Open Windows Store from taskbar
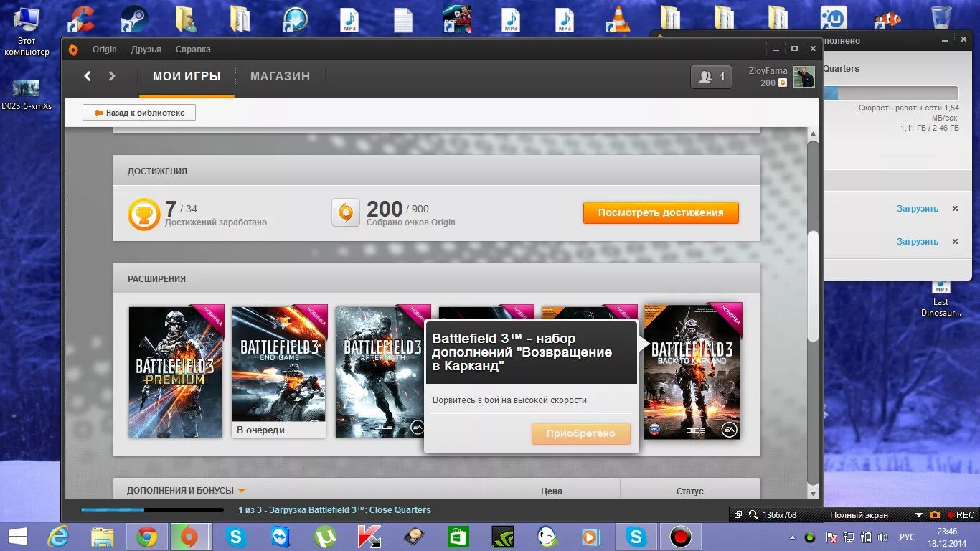 click(x=458, y=537)
